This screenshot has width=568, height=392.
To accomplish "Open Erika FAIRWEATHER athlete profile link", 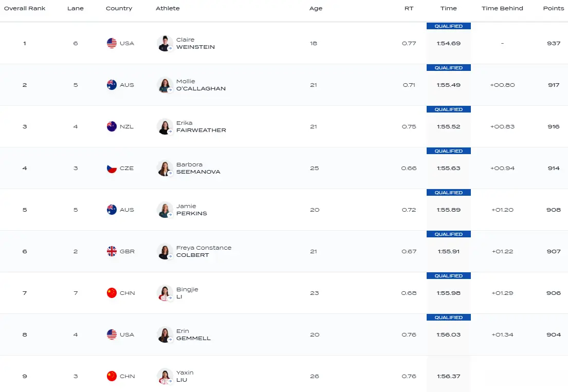I will tap(201, 126).
